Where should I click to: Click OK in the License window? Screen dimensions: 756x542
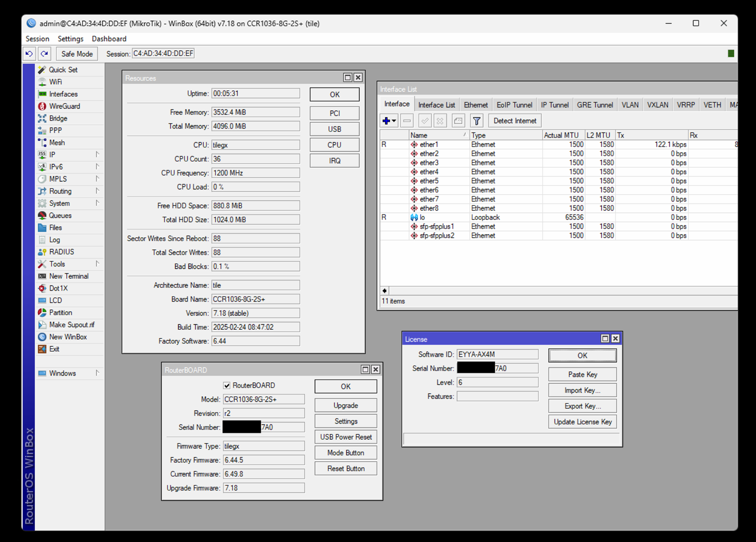click(x=583, y=355)
